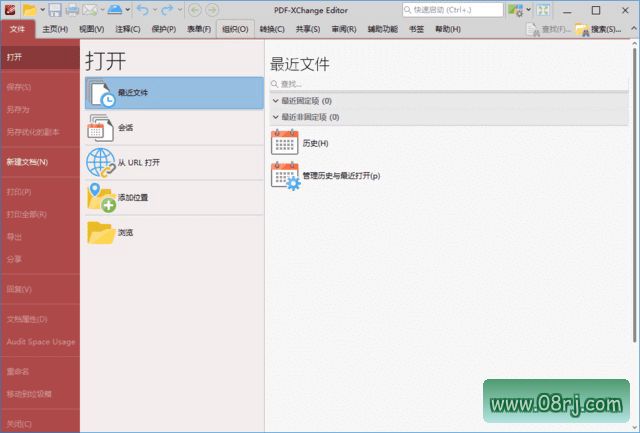Screen dimensions: 640x433
Task: Click New Document (新建文档) in sidebar
Action: coord(27,161)
